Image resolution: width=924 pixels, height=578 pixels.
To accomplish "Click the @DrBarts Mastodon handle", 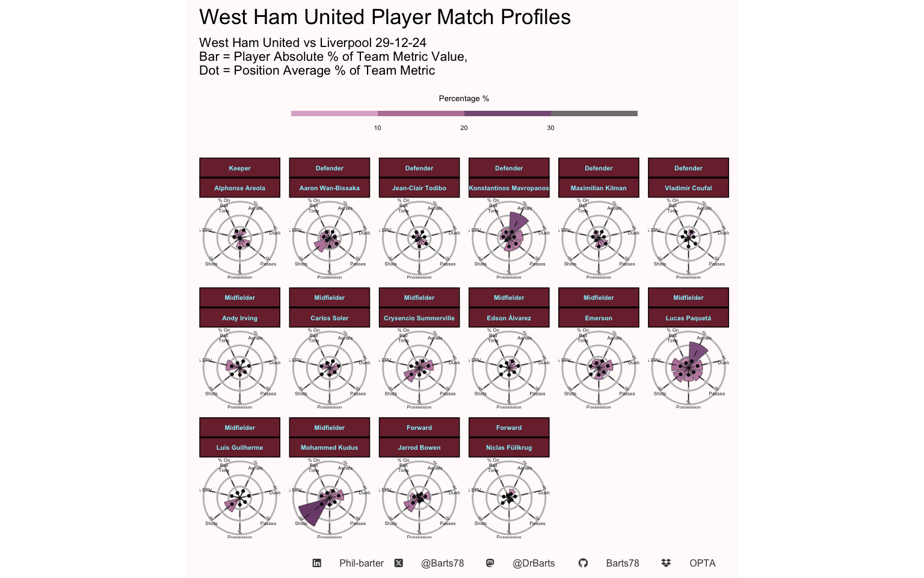I will point(534,563).
